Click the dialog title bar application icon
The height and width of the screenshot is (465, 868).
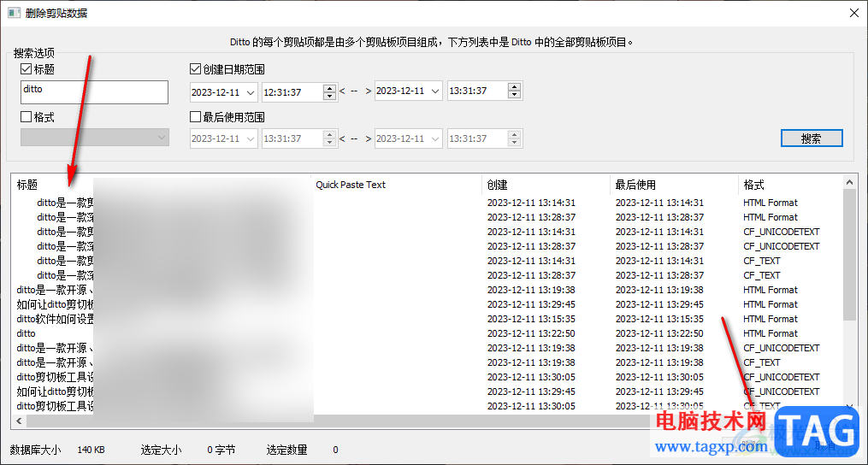coord(14,13)
